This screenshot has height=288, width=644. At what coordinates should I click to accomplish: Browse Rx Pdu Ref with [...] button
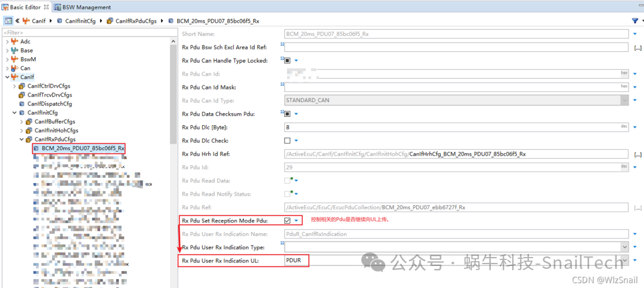[638, 208]
